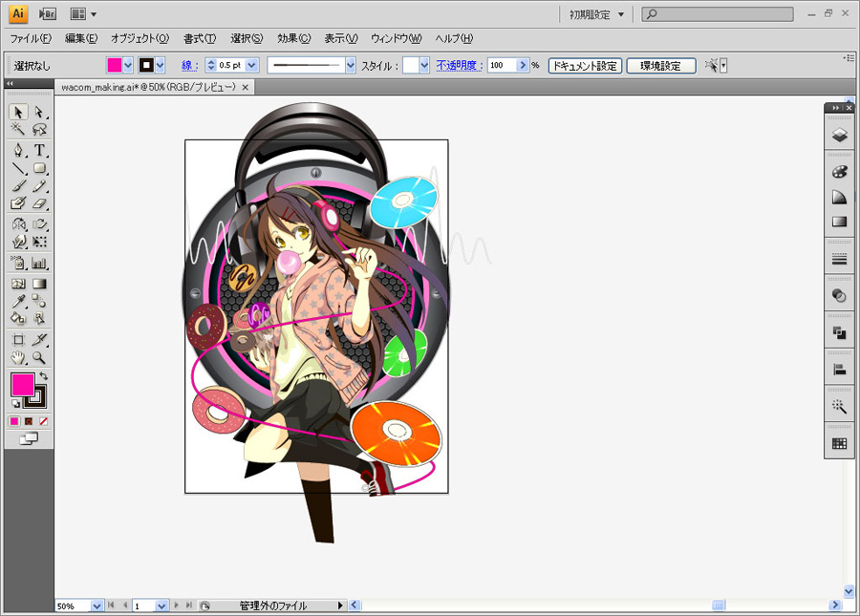Open the Color palette panel in dock
The height and width of the screenshot is (616, 860).
pyautogui.click(x=839, y=172)
